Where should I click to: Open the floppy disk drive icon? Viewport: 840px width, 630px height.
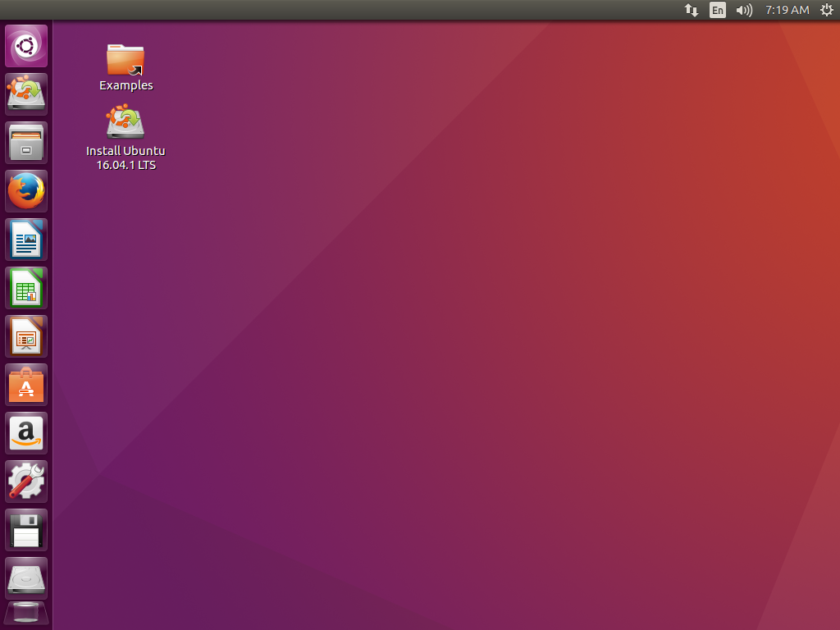click(26, 530)
